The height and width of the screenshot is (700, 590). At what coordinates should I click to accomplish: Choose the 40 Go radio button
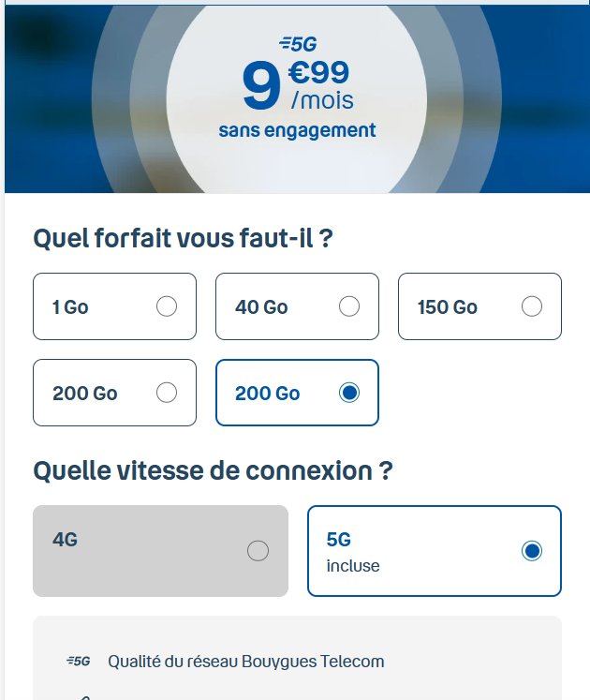pyautogui.click(x=349, y=306)
